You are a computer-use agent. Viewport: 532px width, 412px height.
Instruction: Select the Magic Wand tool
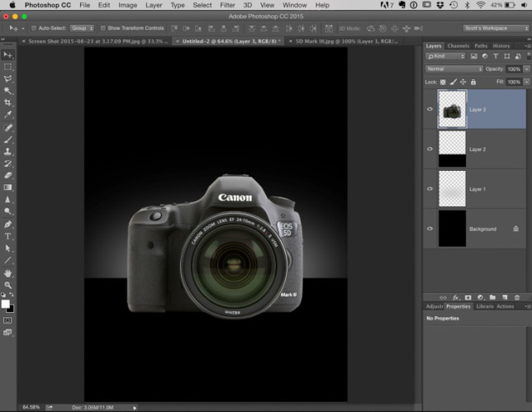tap(7, 91)
